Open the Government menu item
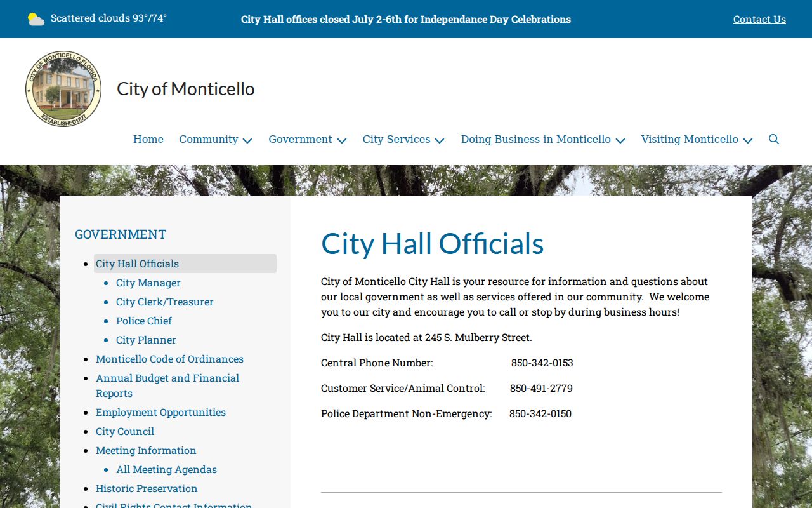Viewport: 812px width, 508px height. click(x=300, y=139)
